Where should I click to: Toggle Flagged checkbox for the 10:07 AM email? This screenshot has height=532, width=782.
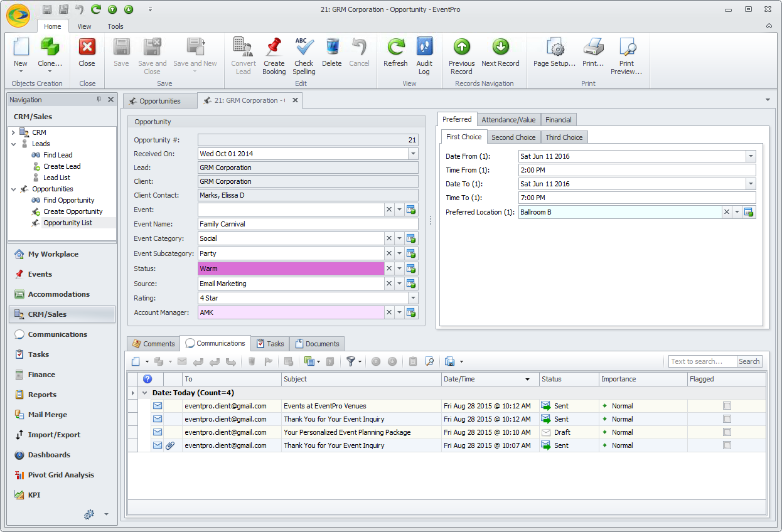(x=727, y=445)
